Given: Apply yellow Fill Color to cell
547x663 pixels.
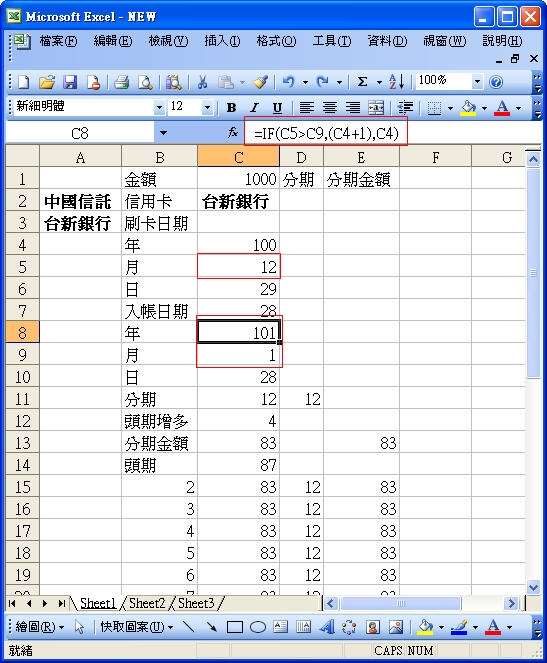Looking at the screenshot, I should click(x=468, y=108).
